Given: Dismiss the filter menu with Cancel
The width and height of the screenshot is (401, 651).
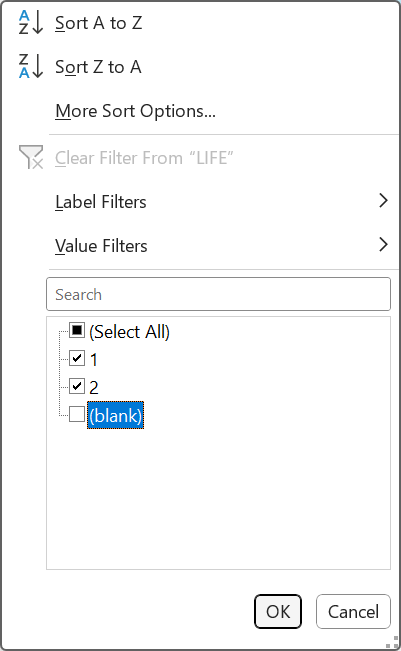Looking at the screenshot, I should point(353,612).
